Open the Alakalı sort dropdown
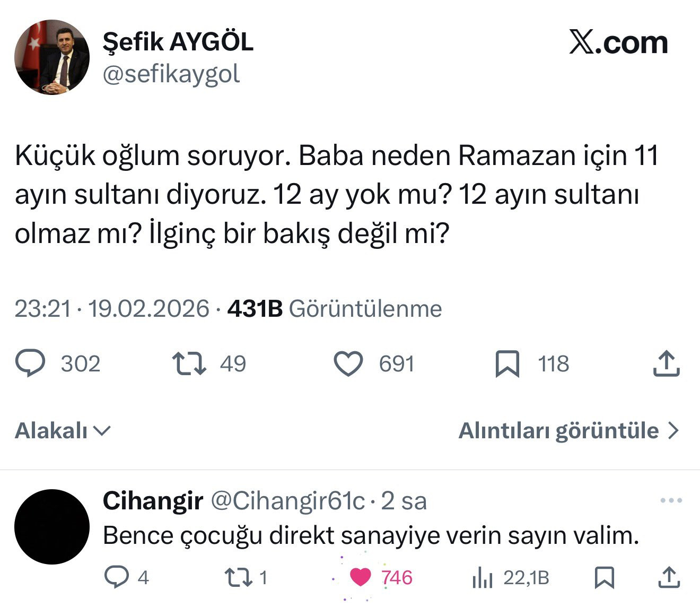The image size is (700, 607). pyautogui.click(x=63, y=431)
